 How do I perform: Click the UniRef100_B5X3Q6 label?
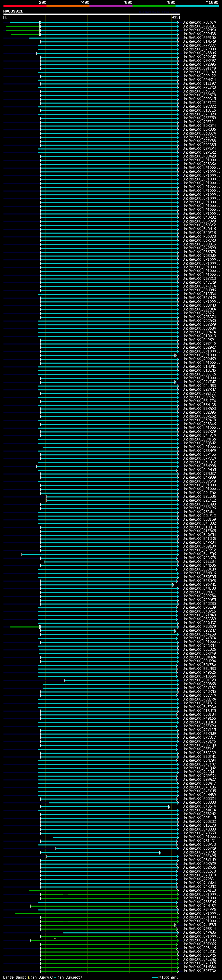(x=199, y=129)
